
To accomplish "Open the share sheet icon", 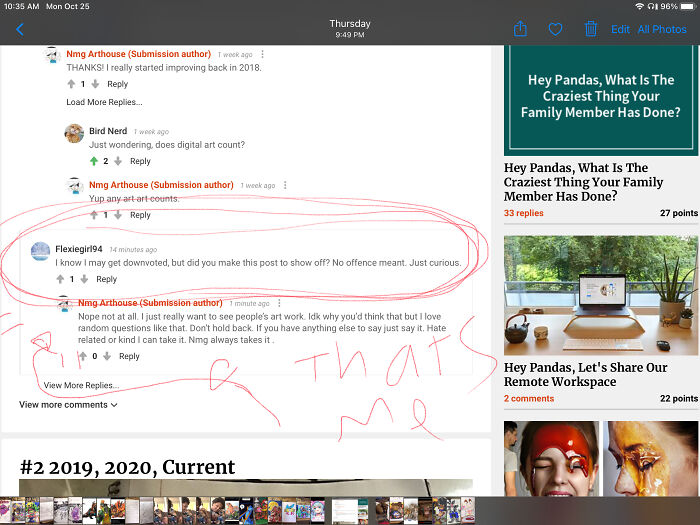I will [x=520, y=29].
